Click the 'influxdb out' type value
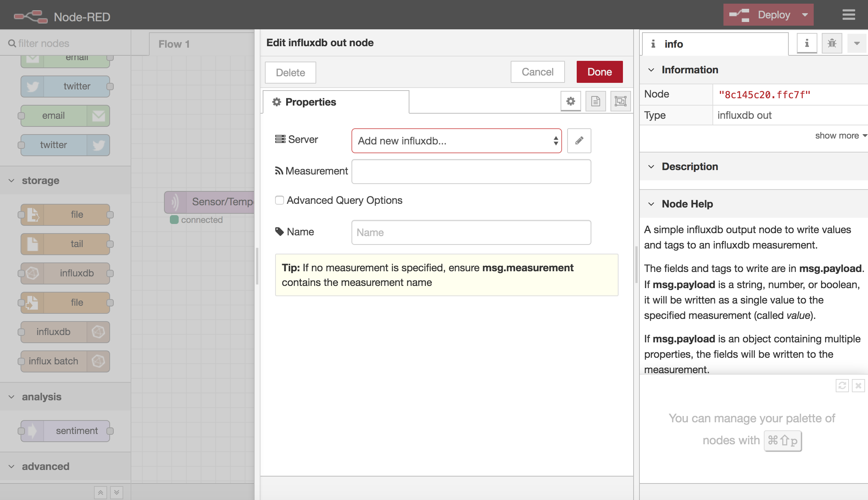The width and height of the screenshot is (868, 500). [x=744, y=115]
